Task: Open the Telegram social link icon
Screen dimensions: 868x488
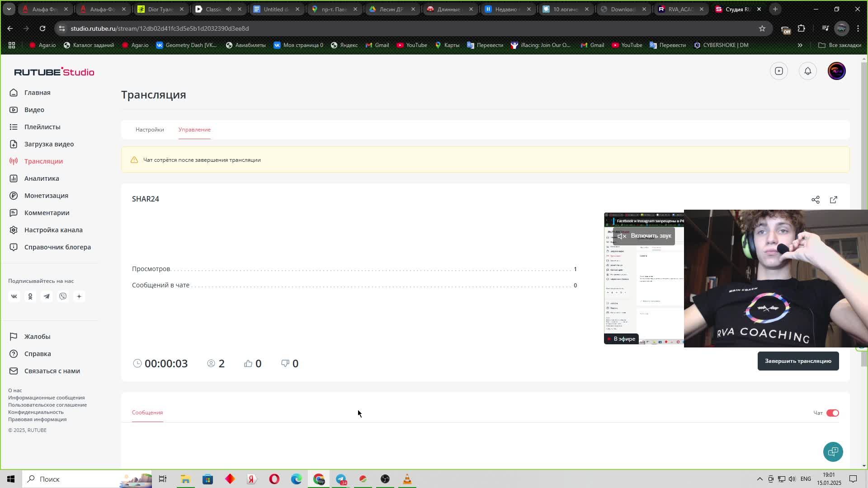Action: (47, 296)
